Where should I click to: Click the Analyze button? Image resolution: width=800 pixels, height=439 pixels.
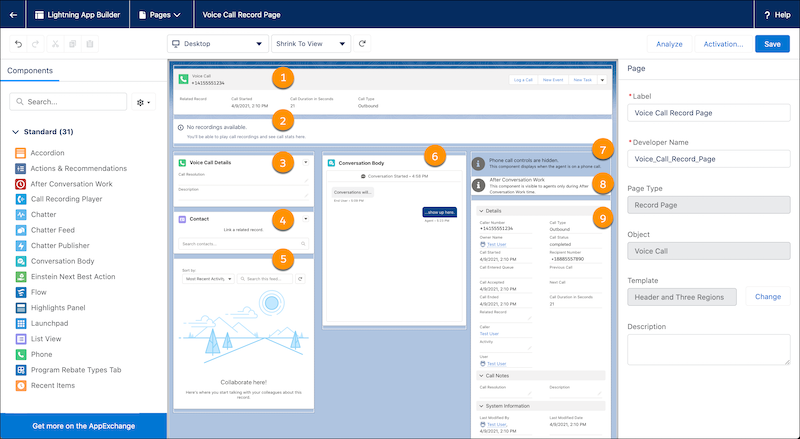coord(668,44)
